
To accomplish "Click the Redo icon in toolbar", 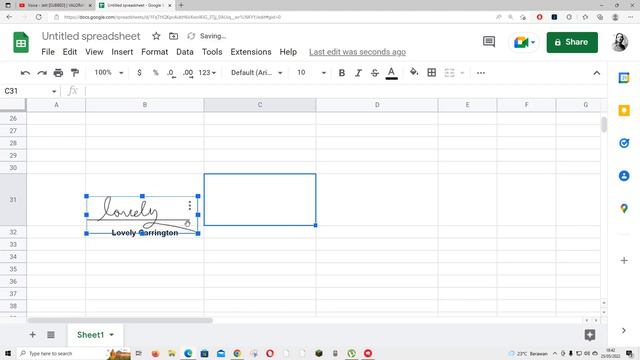I will 42,73.
